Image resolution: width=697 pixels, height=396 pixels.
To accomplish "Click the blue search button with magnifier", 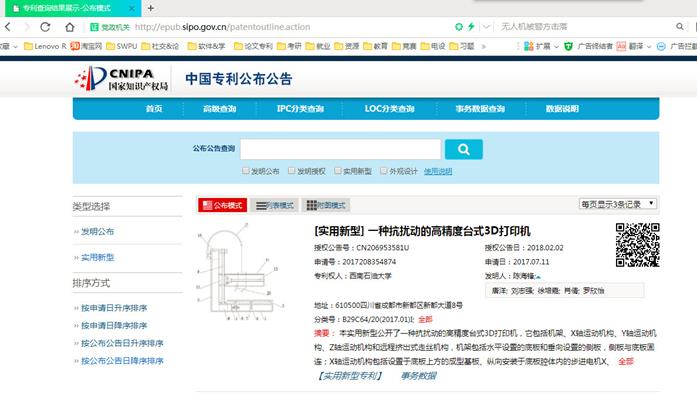I will coord(464,149).
